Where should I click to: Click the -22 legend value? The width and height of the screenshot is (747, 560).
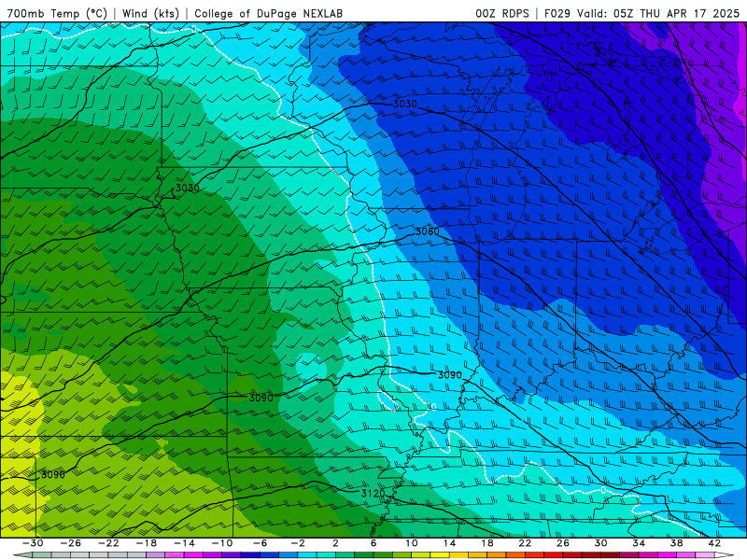[108, 543]
